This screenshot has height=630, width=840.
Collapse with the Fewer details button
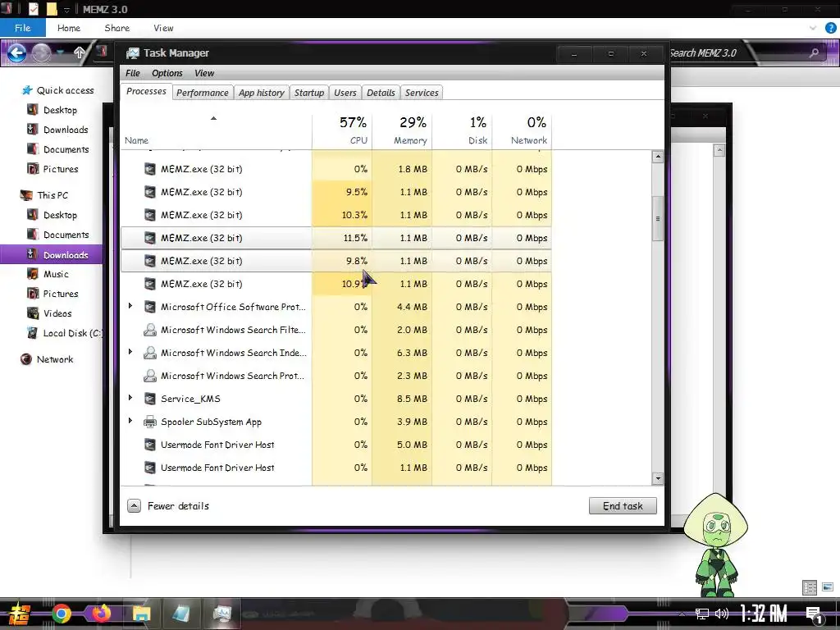point(169,505)
